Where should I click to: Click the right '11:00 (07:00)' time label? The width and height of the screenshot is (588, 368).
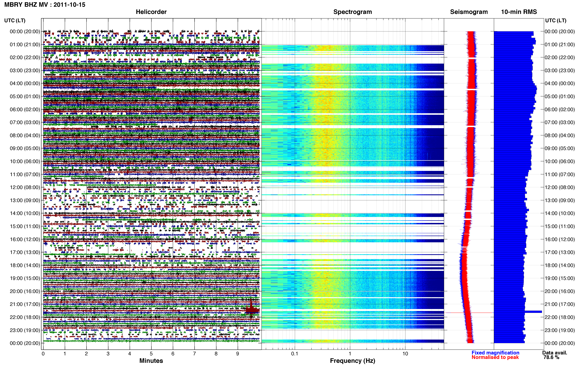[x=560, y=174]
